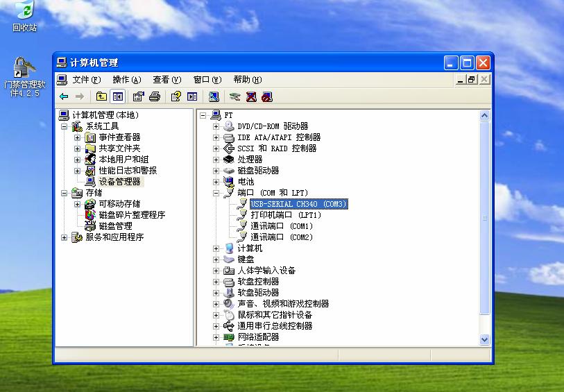Click the Uninstall device toolbar icon
Viewport: 564px width, 392px height.
[x=251, y=96]
